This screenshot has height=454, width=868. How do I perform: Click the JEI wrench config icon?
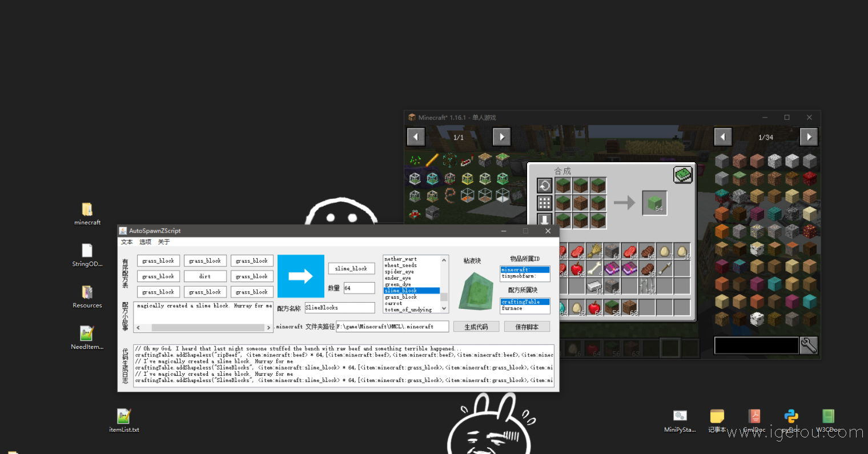pos(809,345)
